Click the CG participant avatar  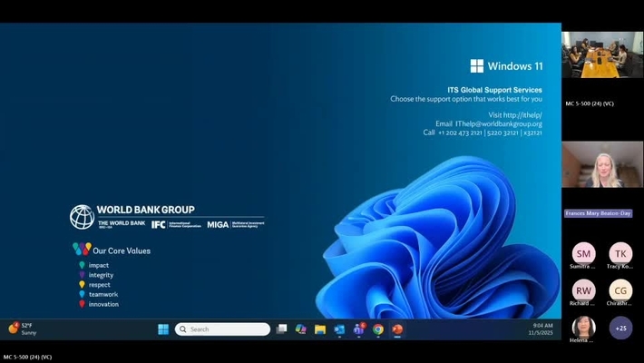[620, 290]
